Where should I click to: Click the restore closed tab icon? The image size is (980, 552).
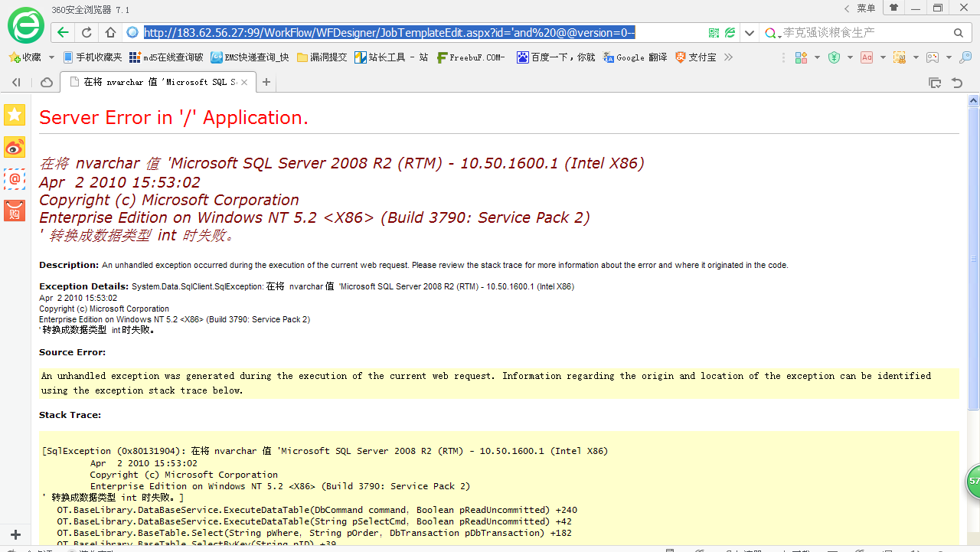(x=957, y=83)
